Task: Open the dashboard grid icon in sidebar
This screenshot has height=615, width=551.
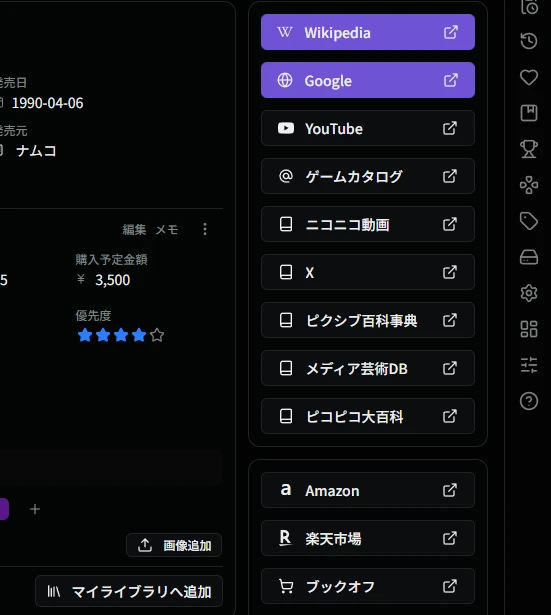Action: [529, 329]
